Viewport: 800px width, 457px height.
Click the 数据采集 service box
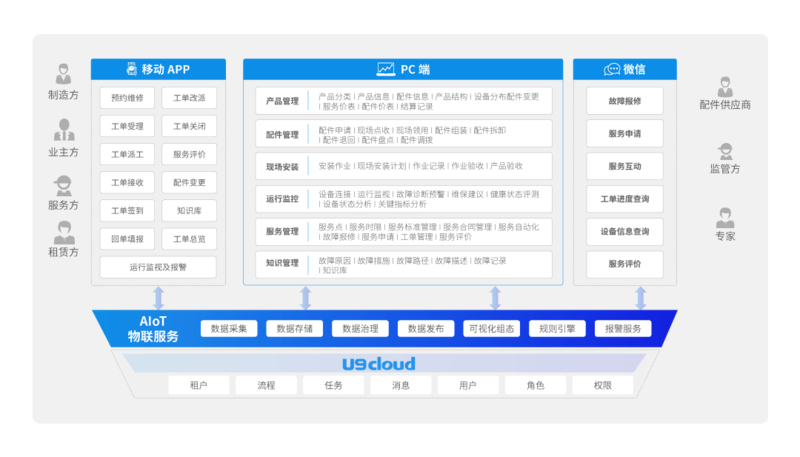point(229,328)
